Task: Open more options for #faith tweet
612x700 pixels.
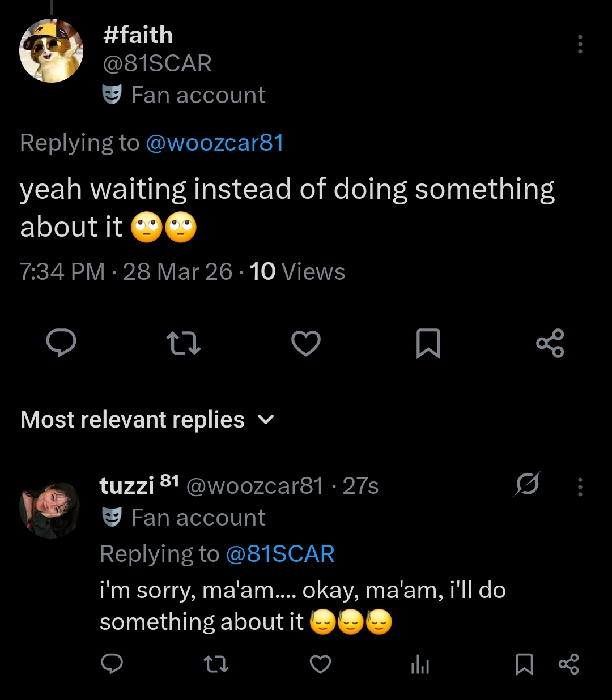Action: [x=580, y=44]
